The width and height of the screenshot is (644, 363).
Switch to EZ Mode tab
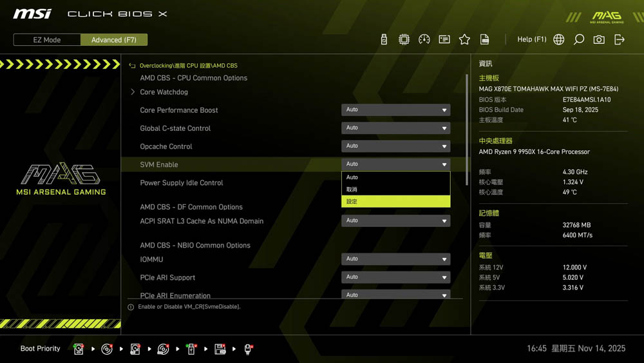coord(47,40)
